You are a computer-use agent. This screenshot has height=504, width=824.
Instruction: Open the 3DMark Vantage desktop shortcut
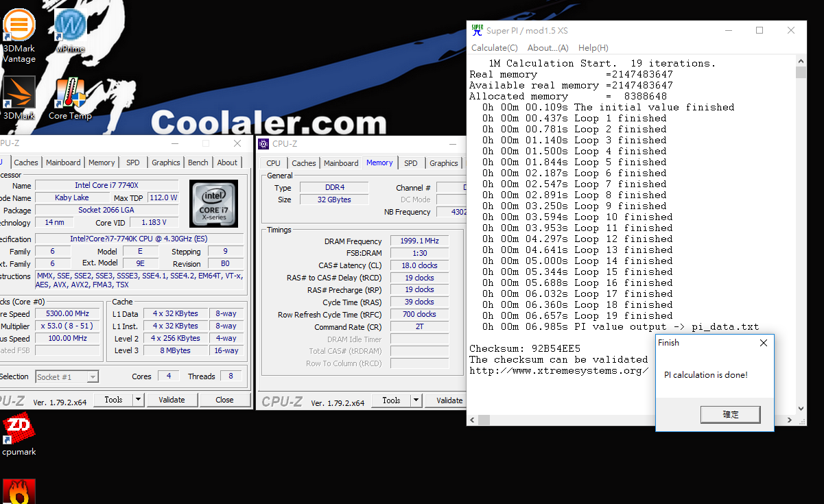[19, 36]
